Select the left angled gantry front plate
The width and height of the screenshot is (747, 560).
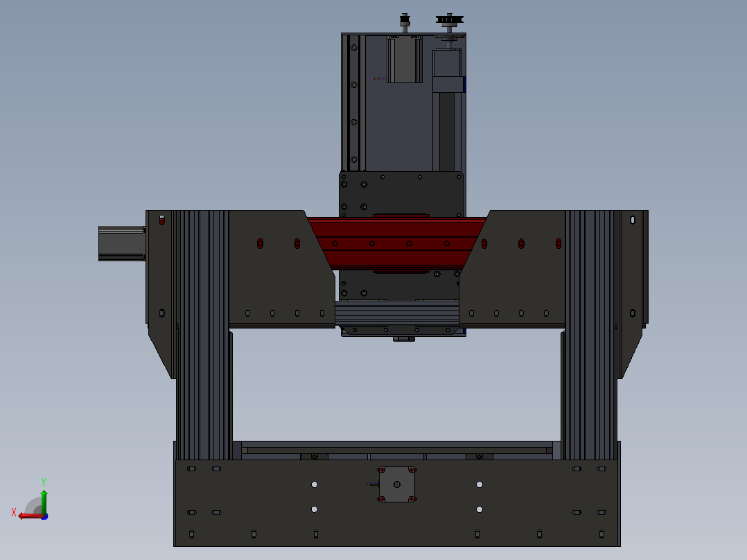(x=281, y=270)
